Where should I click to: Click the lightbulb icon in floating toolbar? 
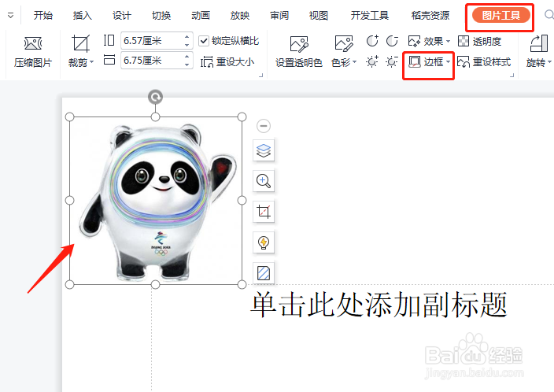pyautogui.click(x=264, y=242)
